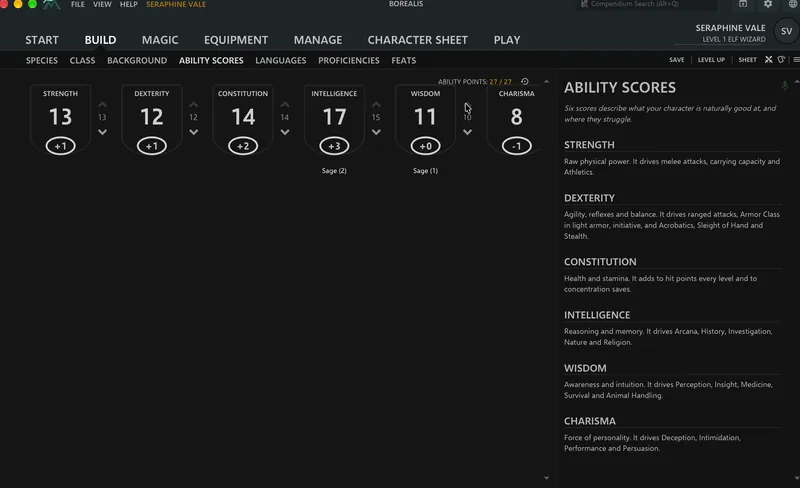Open the EQUIPMENT section

tap(236, 40)
